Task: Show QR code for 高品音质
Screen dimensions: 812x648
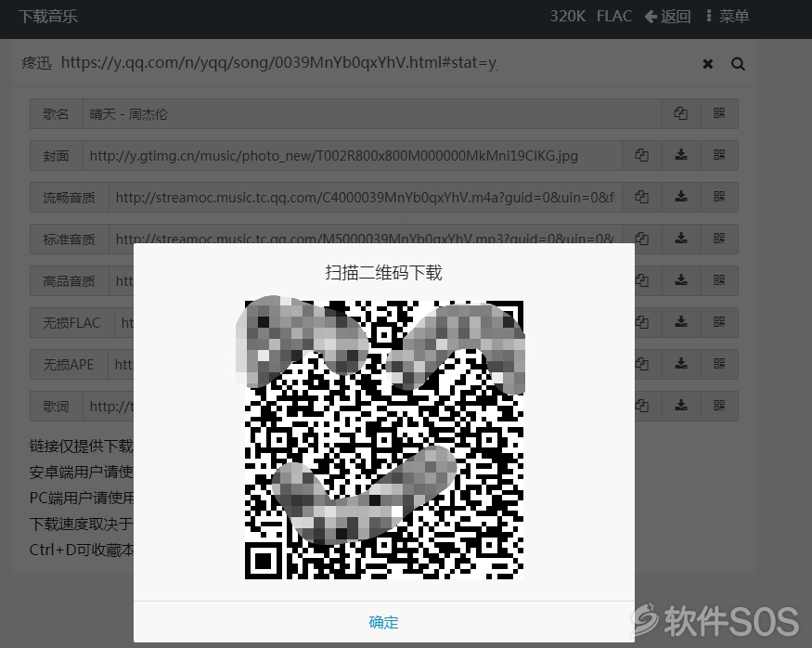Action: (x=719, y=280)
